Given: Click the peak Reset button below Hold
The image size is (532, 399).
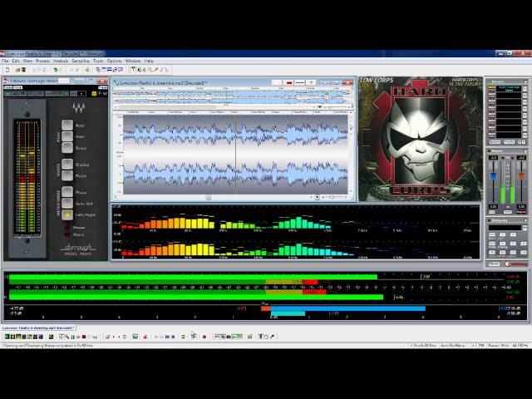Looking at the screenshot, I should (67, 148).
